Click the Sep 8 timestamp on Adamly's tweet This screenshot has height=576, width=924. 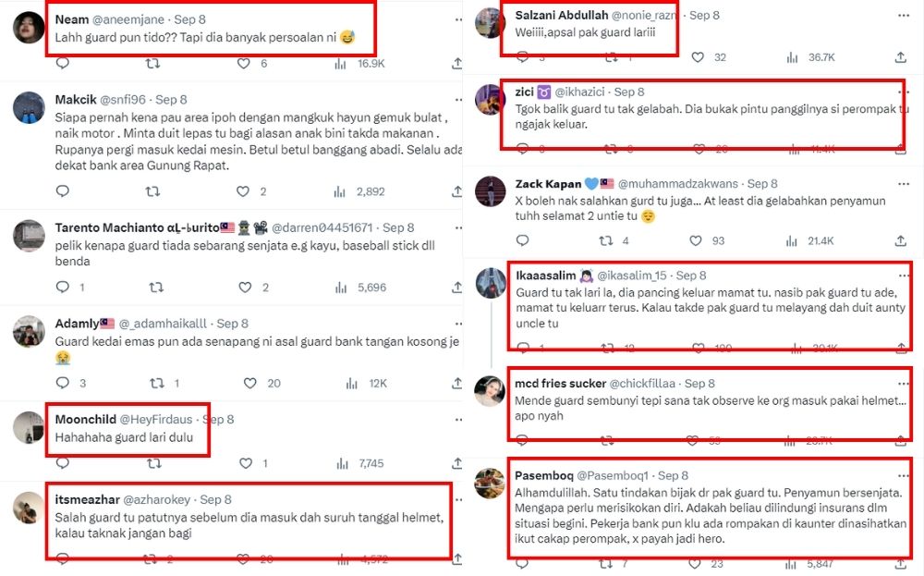(x=232, y=324)
